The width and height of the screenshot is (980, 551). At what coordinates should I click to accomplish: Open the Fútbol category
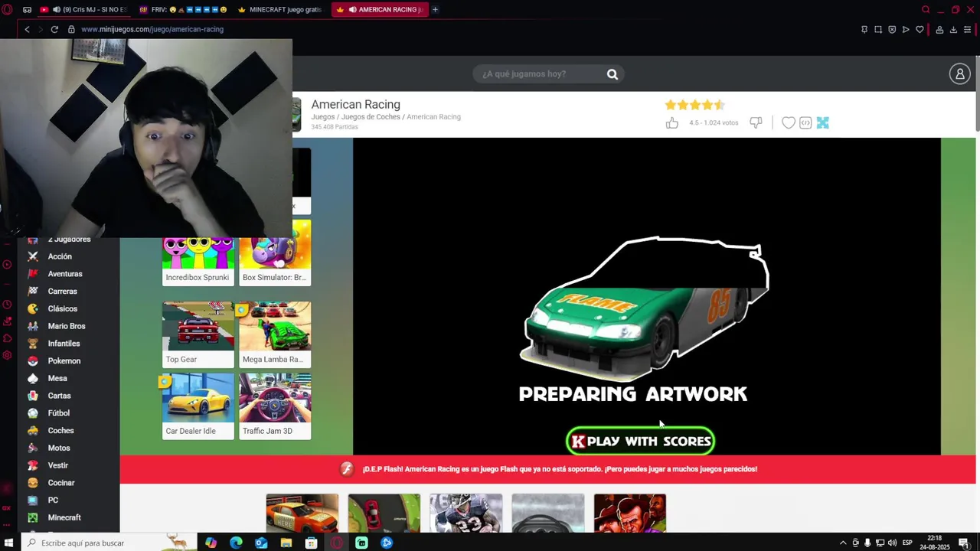[x=59, y=413]
